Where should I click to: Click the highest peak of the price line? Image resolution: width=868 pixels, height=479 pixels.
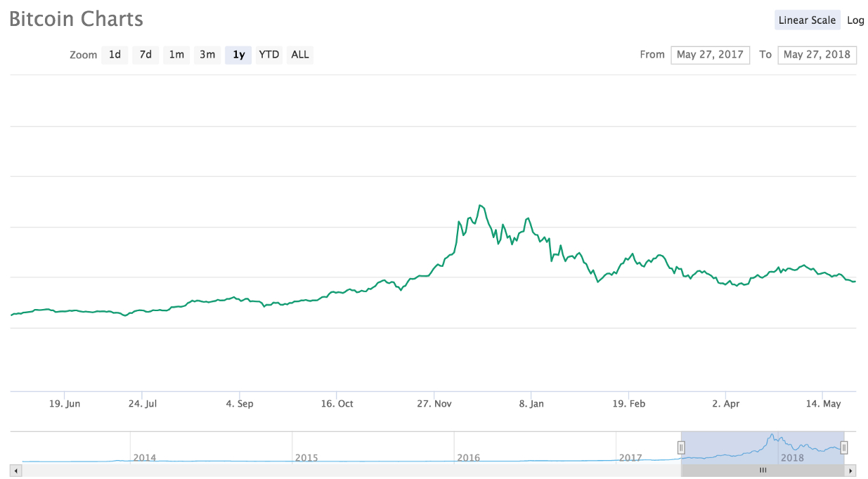(x=480, y=205)
